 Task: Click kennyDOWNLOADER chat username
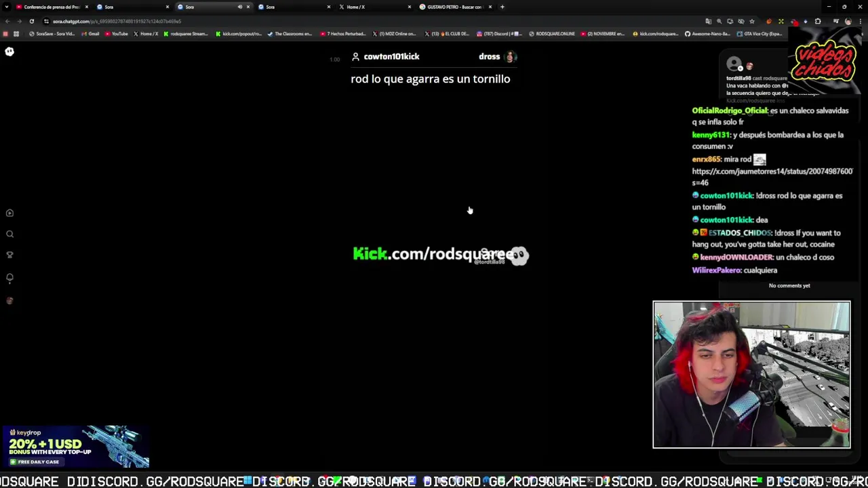click(x=736, y=258)
